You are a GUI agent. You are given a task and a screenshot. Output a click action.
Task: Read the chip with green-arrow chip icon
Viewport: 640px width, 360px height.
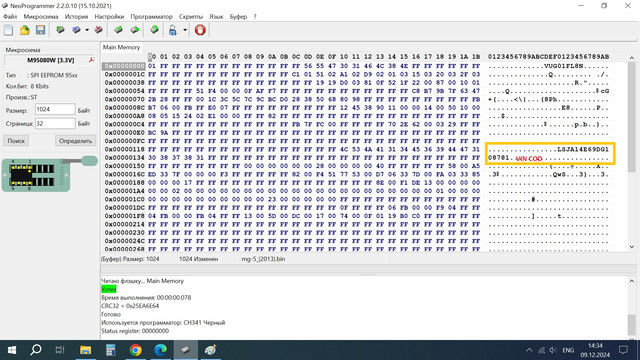click(60, 30)
